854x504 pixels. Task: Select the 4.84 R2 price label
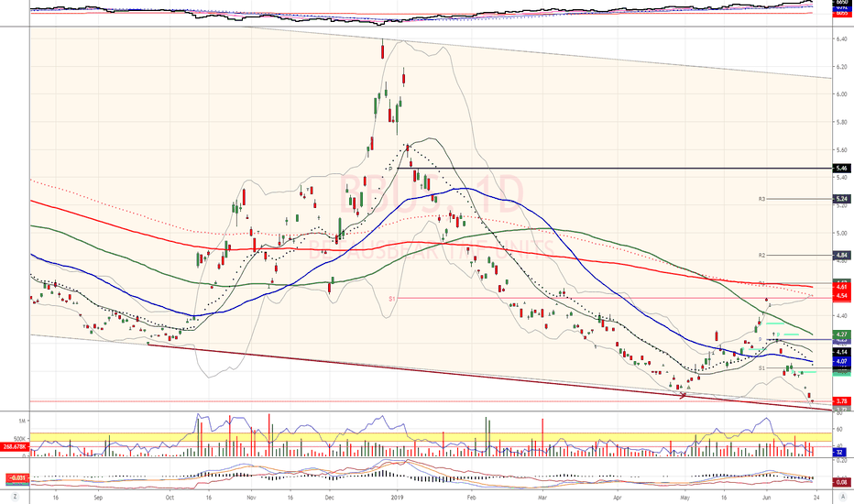click(841, 255)
